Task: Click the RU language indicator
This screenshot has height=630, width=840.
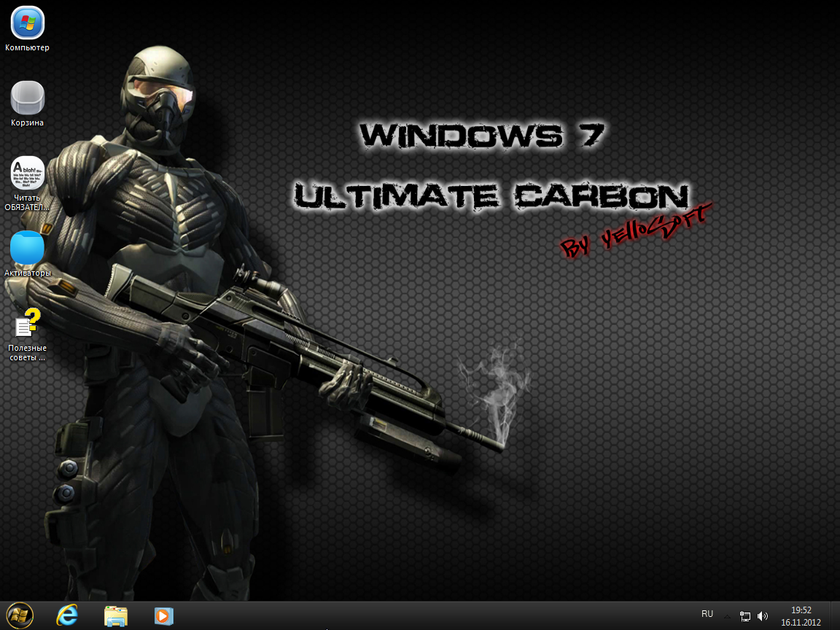Action: (x=707, y=614)
